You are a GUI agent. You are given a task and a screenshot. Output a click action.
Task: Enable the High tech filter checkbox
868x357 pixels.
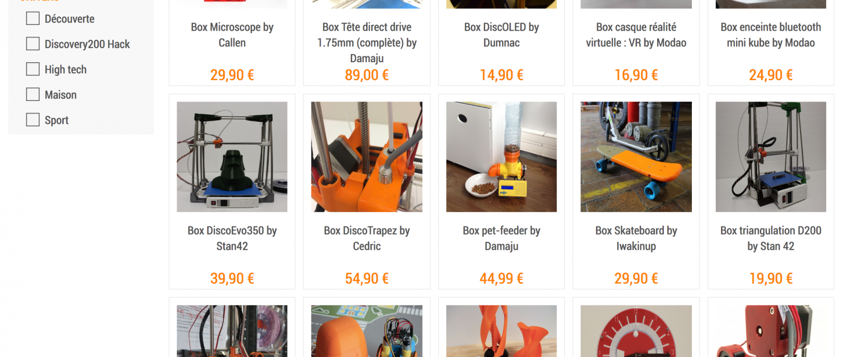tap(33, 69)
